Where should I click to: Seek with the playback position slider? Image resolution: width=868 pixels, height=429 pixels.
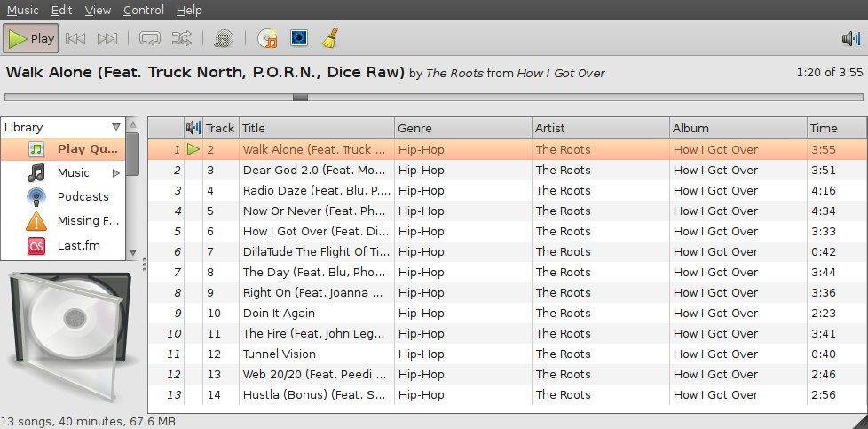300,97
